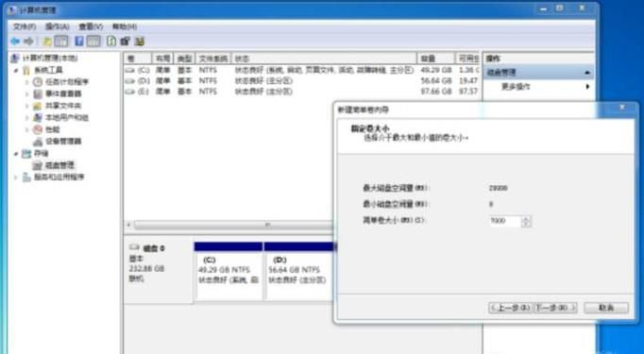Click the drive icon of volume (C:) row
The width and height of the screenshot is (644, 354).
130,71
